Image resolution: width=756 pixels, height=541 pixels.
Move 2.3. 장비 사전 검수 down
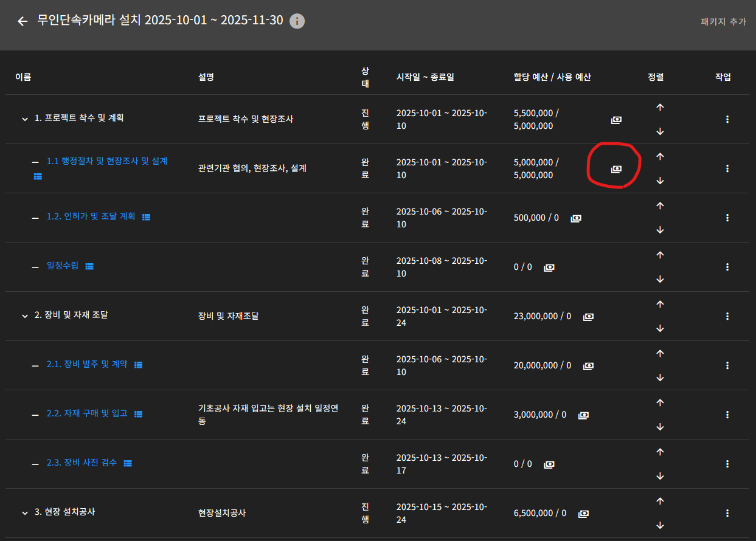tap(660, 476)
